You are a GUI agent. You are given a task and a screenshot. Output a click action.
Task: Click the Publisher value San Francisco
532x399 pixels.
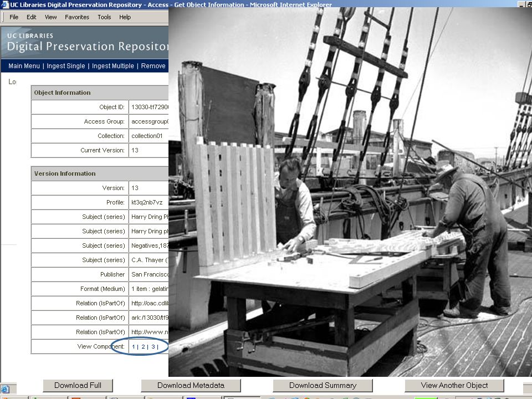[x=150, y=274]
